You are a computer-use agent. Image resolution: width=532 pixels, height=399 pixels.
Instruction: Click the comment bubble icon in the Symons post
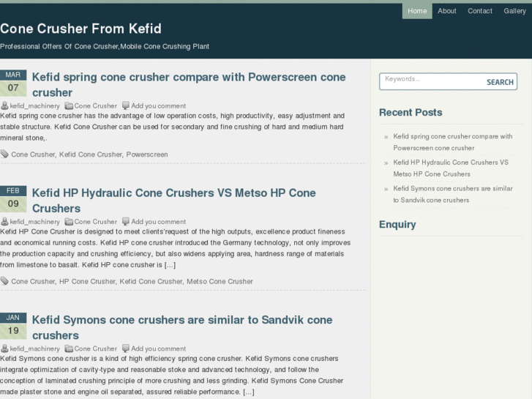click(x=126, y=348)
